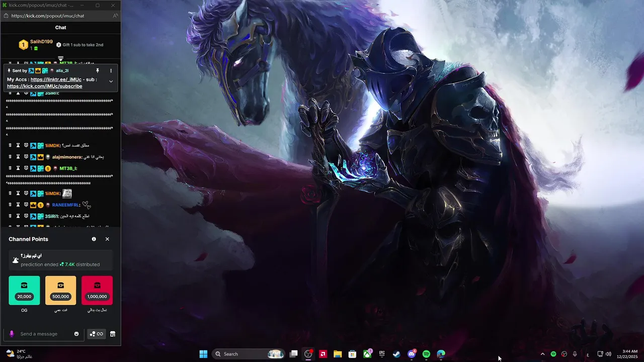Open the leaderboard expander below SalihD199
Viewport: 644px width, 362px height.
coord(60,58)
